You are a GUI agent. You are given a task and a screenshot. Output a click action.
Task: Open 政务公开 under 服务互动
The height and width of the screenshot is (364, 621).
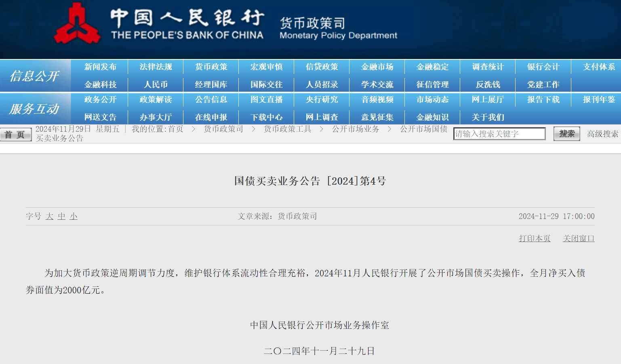tap(100, 100)
